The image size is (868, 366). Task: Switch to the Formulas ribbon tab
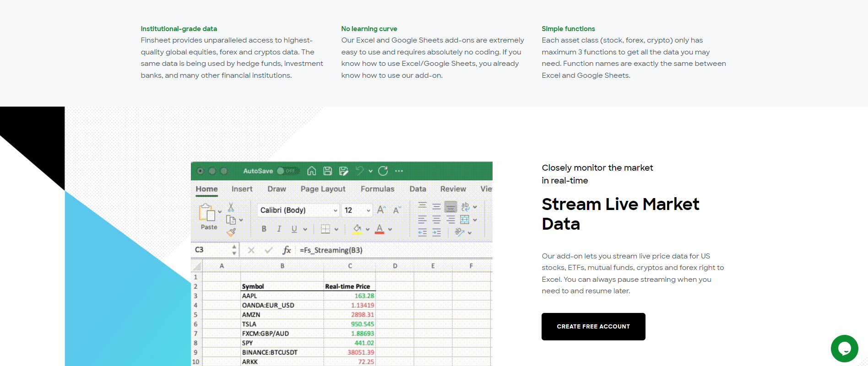point(377,189)
